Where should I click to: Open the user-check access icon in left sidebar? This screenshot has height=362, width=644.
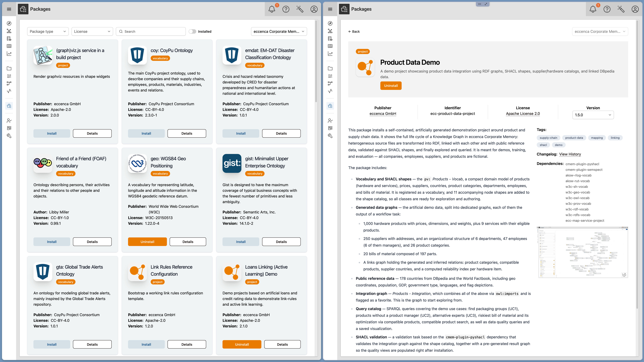pos(9,121)
